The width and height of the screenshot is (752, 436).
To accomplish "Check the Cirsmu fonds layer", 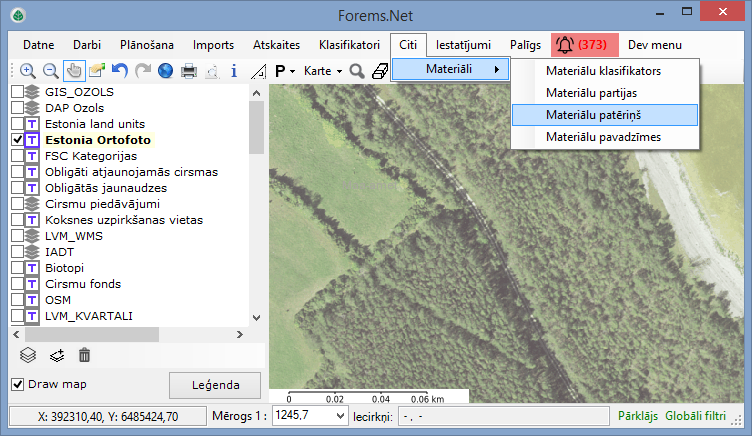I will pyautogui.click(x=17, y=284).
